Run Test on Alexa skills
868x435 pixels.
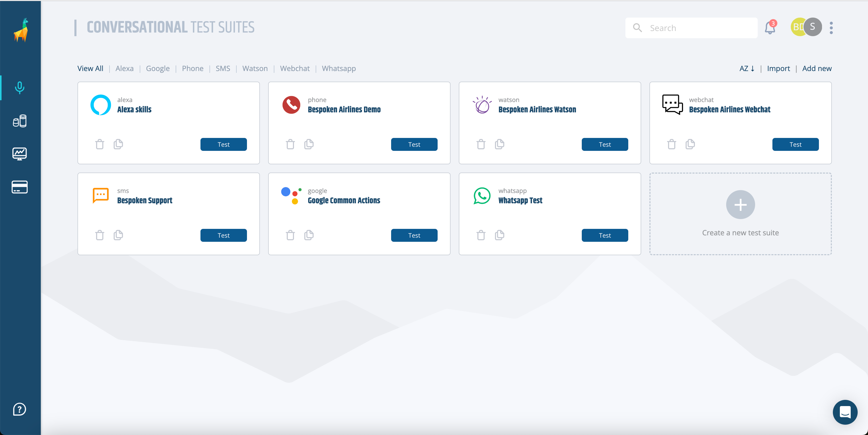pyautogui.click(x=224, y=144)
